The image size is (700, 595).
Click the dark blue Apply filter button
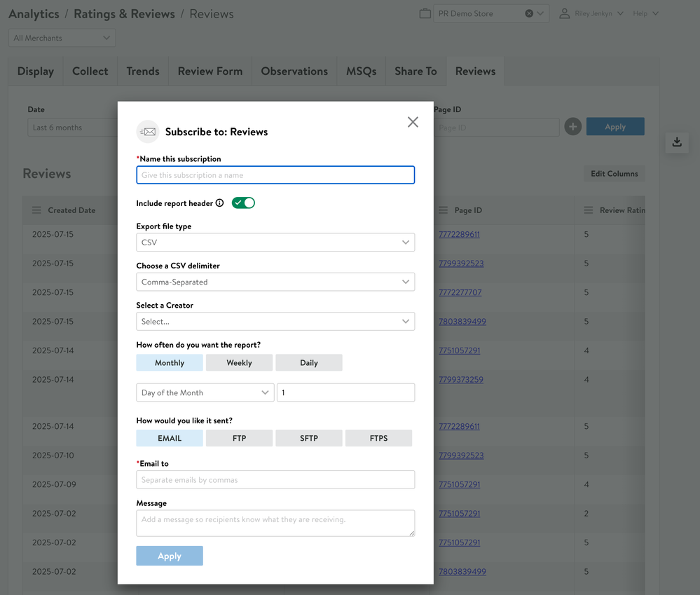pyautogui.click(x=615, y=126)
